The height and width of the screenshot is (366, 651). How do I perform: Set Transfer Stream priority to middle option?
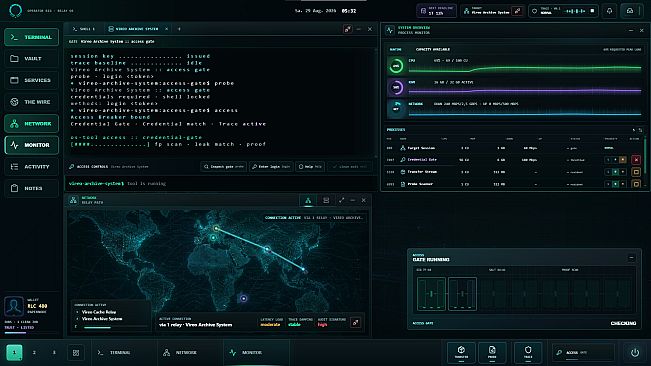click(615, 172)
